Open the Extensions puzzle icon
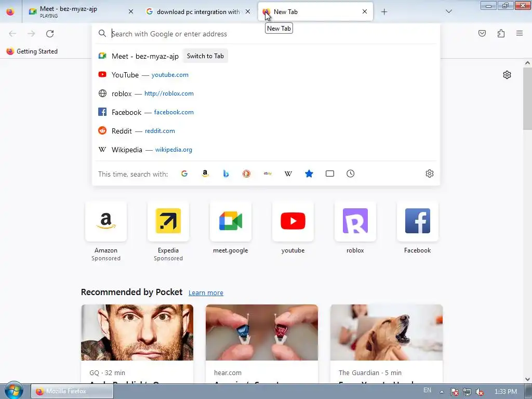This screenshot has width=532, height=399. pyautogui.click(x=501, y=33)
